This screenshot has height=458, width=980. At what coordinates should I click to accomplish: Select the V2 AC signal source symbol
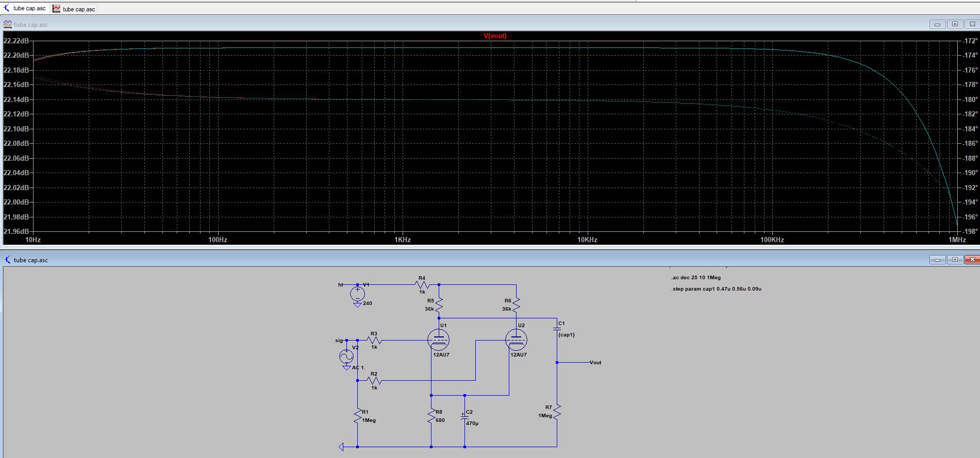(346, 356)
